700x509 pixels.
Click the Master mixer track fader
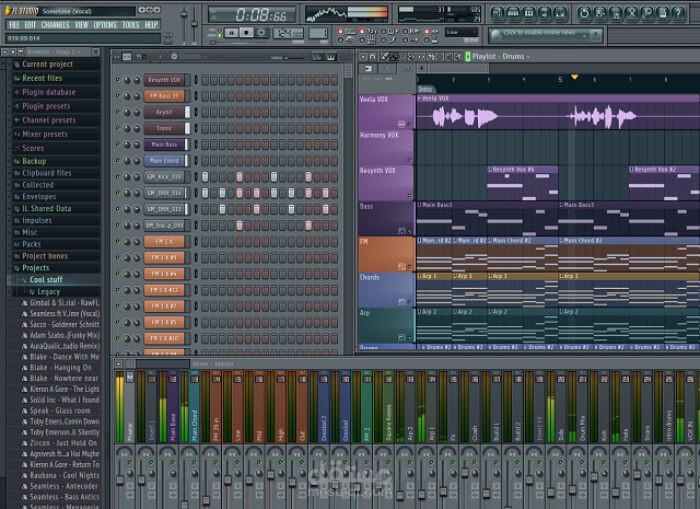120,480
